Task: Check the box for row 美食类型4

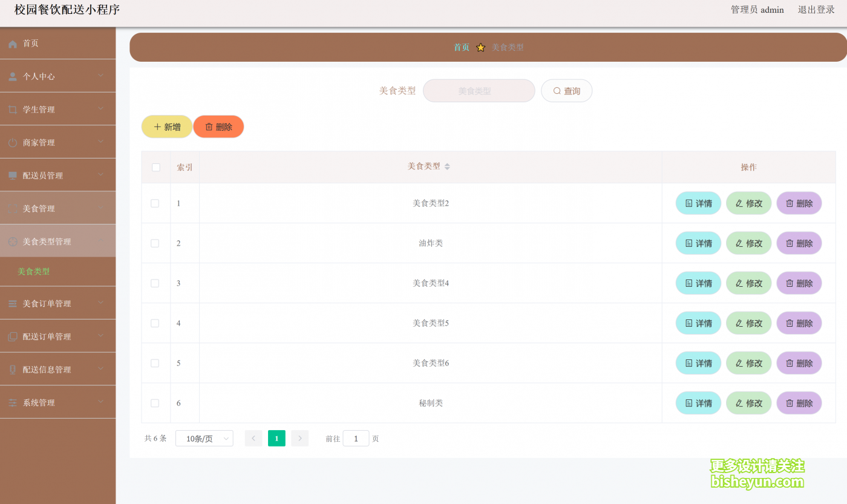Action: 155,283
